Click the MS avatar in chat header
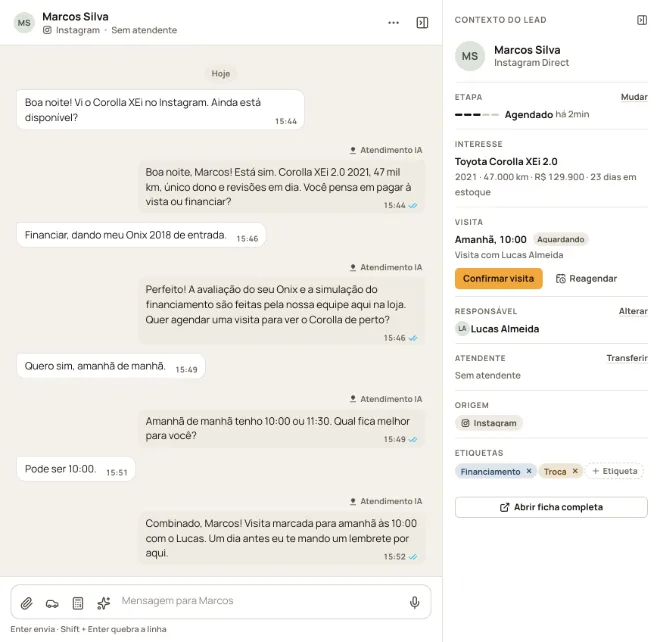Image resolution: width=660 pixels, height=642 pixels. click(x=24, y=23)
